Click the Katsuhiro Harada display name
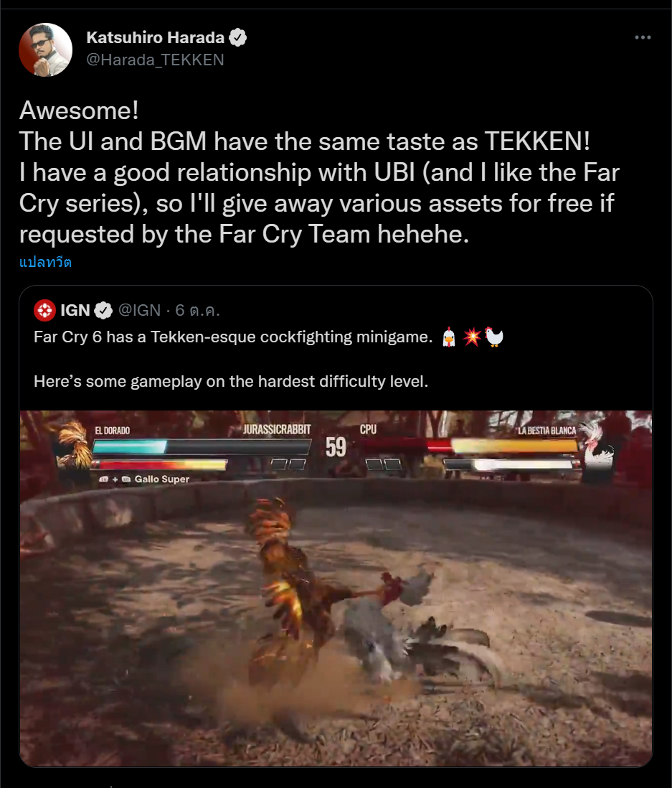 (155, 38)
